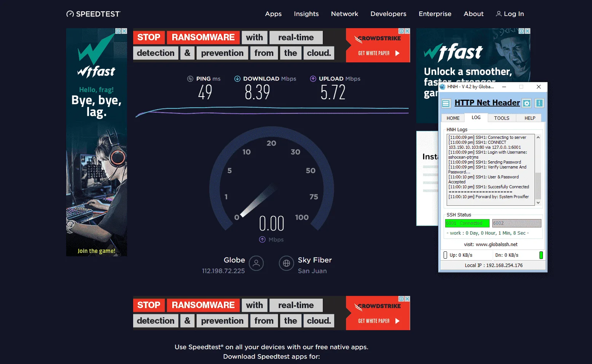Click the HNH three-dots options icon
This screenshot has height=364, width=592.
[x=539, y=103]
